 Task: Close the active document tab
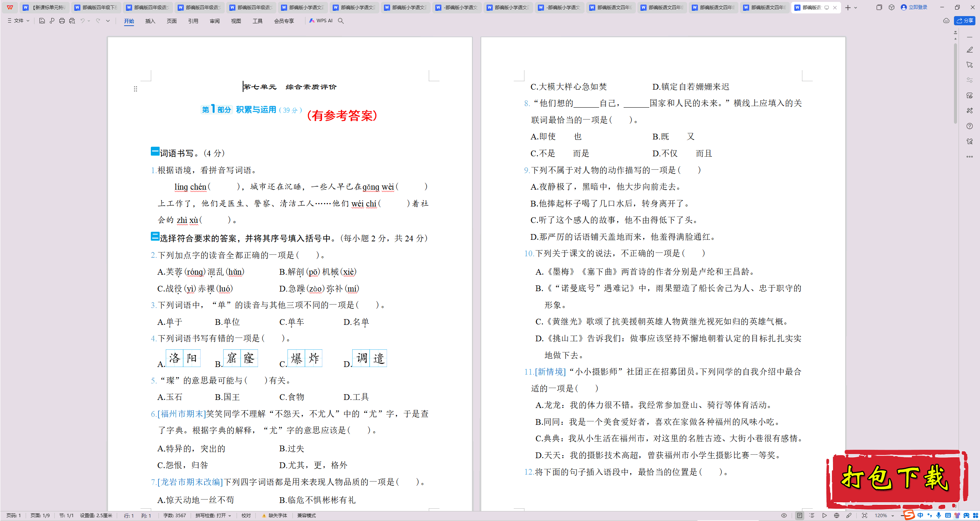835,8
